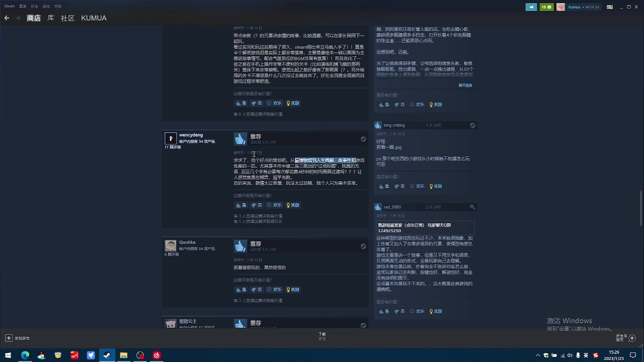The height and width of the screenshot is (362, 644).
Task: Give 奖励 (Award) to Quokka's review
Action: [x=293, y=290]
